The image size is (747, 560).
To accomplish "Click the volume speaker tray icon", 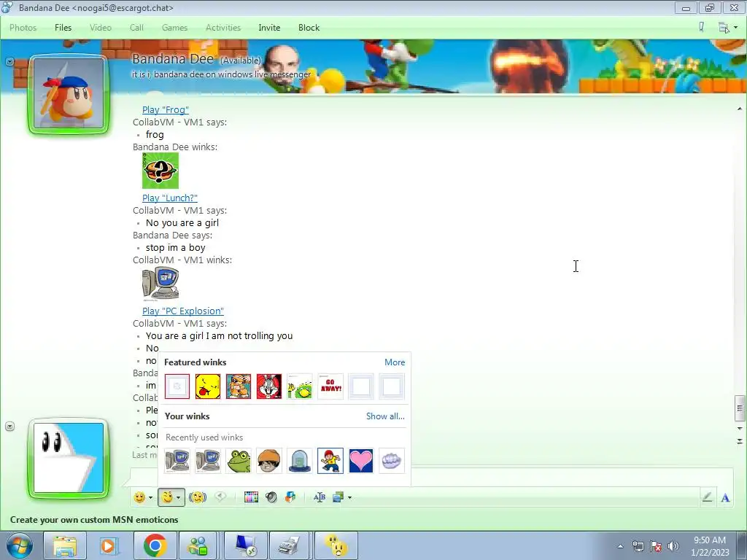I will click(673, 546).
